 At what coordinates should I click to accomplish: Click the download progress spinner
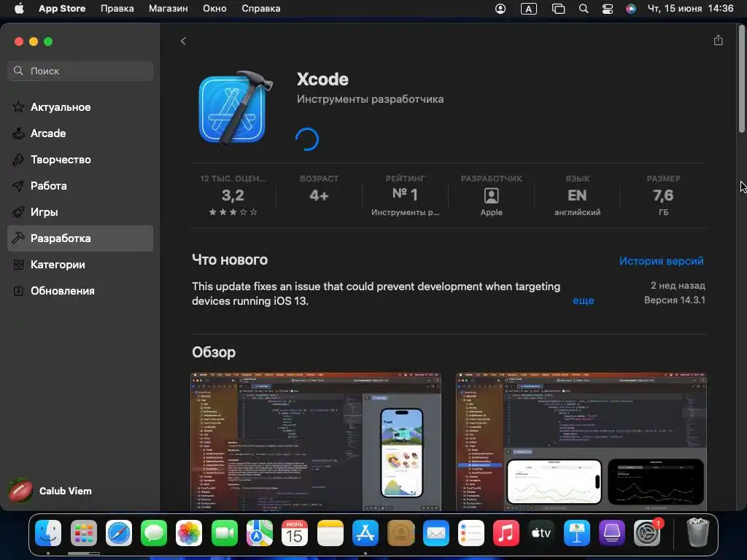[x=307, y=139]
